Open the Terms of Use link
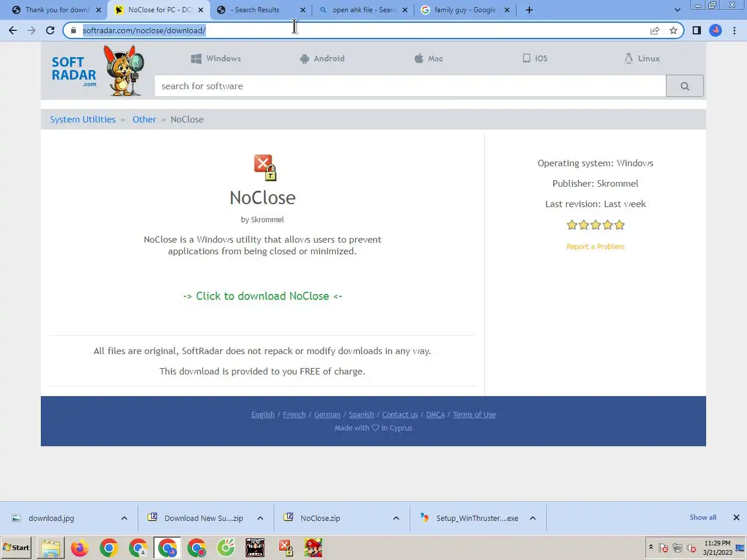The width and height of the screenshot is (747, 560). tap(474, 415)
